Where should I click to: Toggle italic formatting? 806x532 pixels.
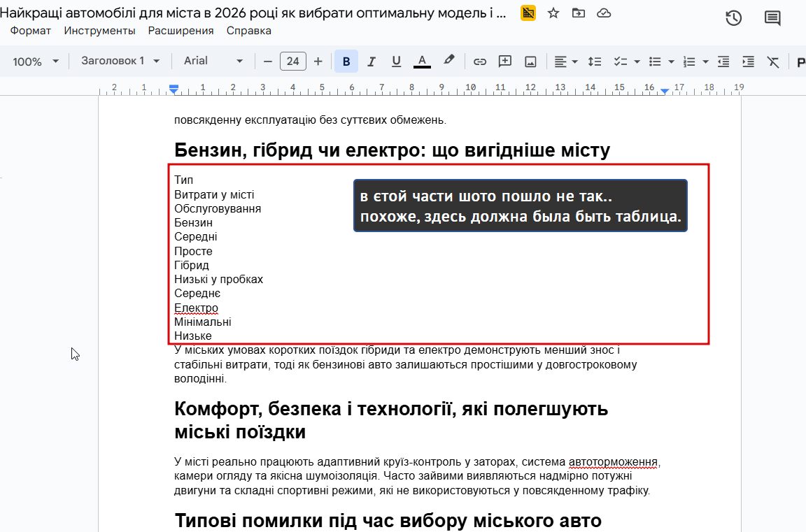371,62
